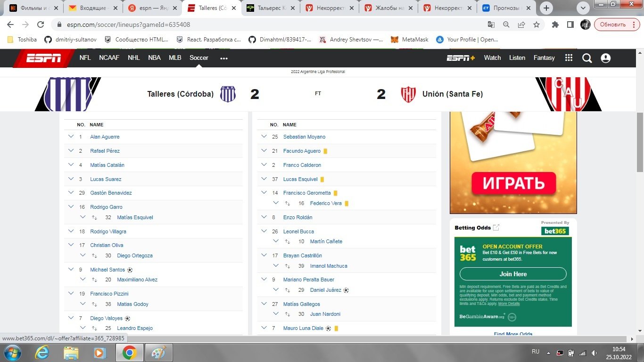Expand Sebastian Moyano player row
The width and height of the screenshot is (644, 362).
click(x=264, y=137)
